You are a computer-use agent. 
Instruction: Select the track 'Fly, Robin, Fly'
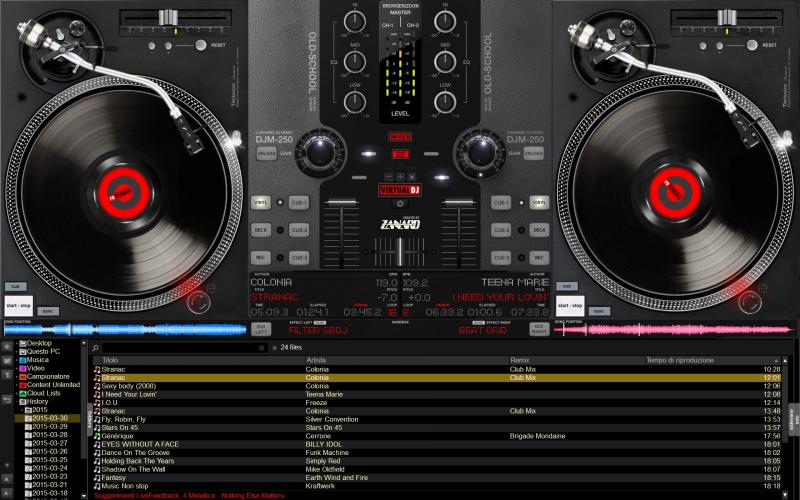point(437,419)
